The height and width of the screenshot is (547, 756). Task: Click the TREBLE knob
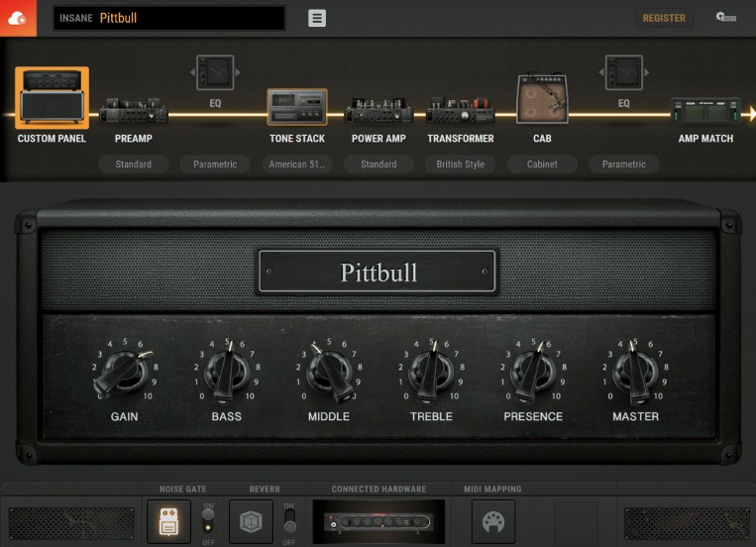(431, 373)
